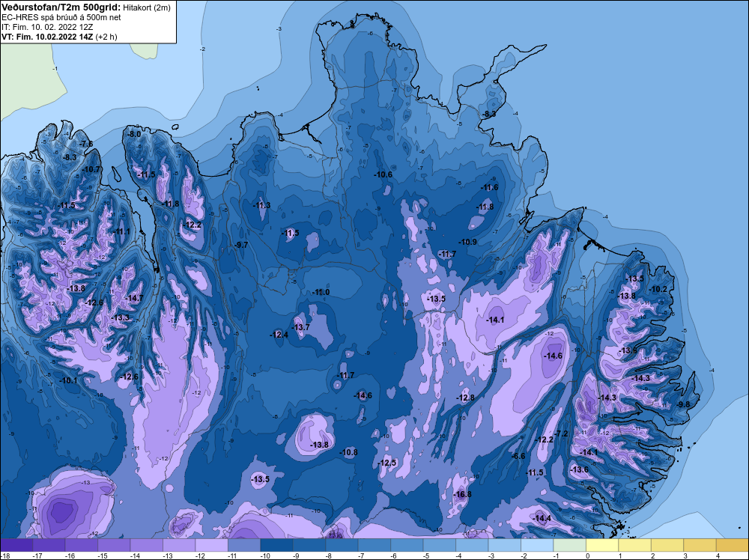Click the -11.3 temperature value

261,205
